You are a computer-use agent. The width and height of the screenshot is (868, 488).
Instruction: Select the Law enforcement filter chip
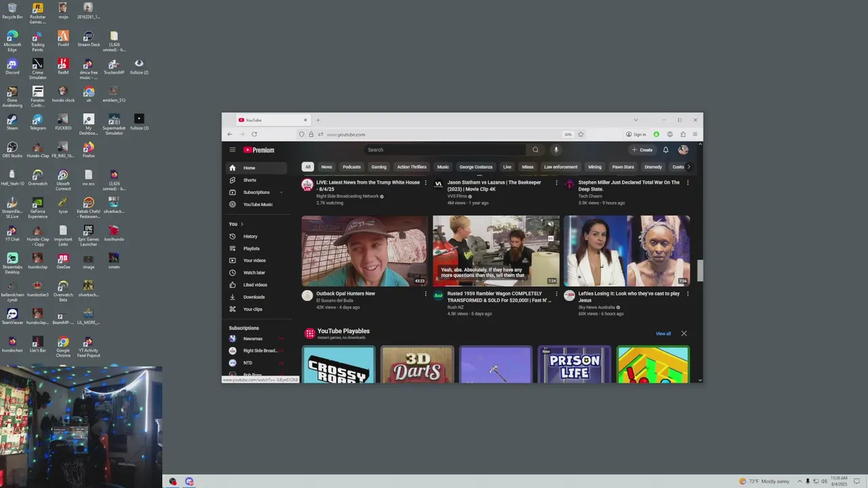561,167
